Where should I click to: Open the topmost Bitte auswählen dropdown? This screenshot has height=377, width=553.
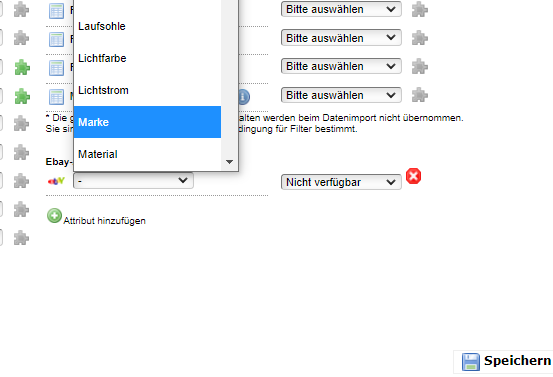341,9
